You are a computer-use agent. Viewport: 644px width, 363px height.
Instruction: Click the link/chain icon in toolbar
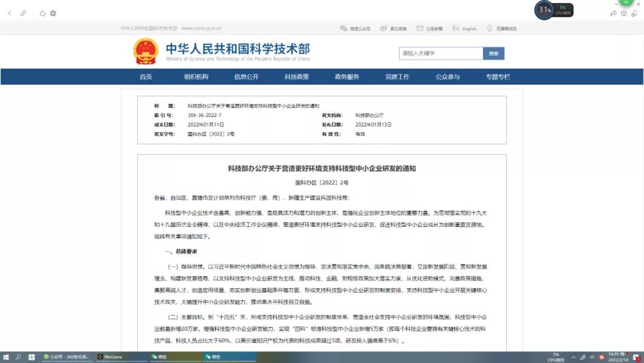[23, 13]
